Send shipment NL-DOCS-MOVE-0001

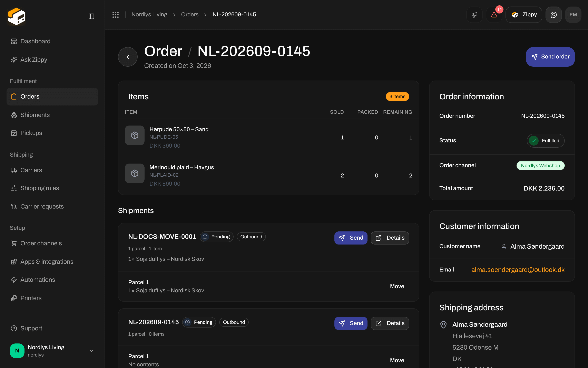click(x=351, y=238)
